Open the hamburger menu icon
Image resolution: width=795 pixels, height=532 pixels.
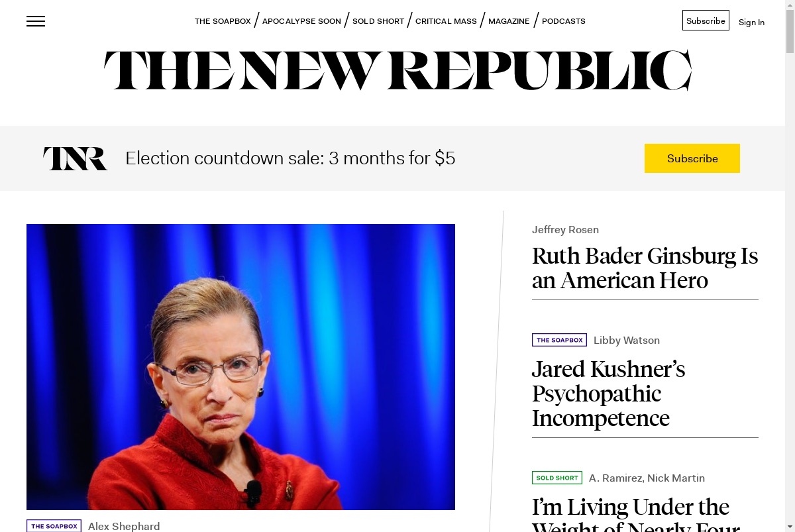(36, 21)
